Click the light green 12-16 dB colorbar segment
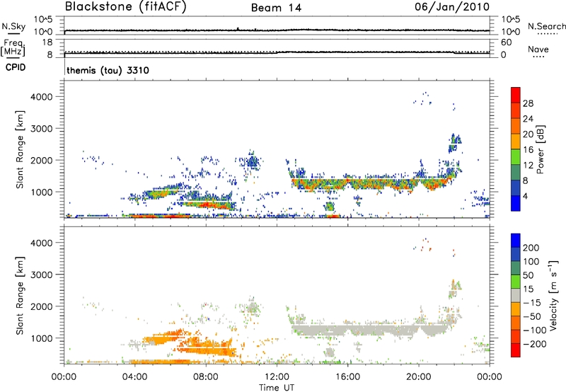This screenshot has width=566, height=392. coord(516,157)
